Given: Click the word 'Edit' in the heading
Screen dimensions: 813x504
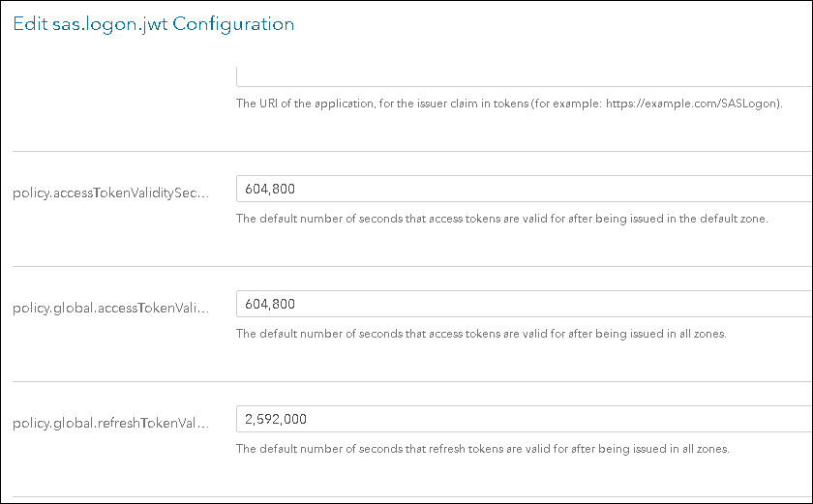Looking at the screenshot, I should click(x=27, y=24).
